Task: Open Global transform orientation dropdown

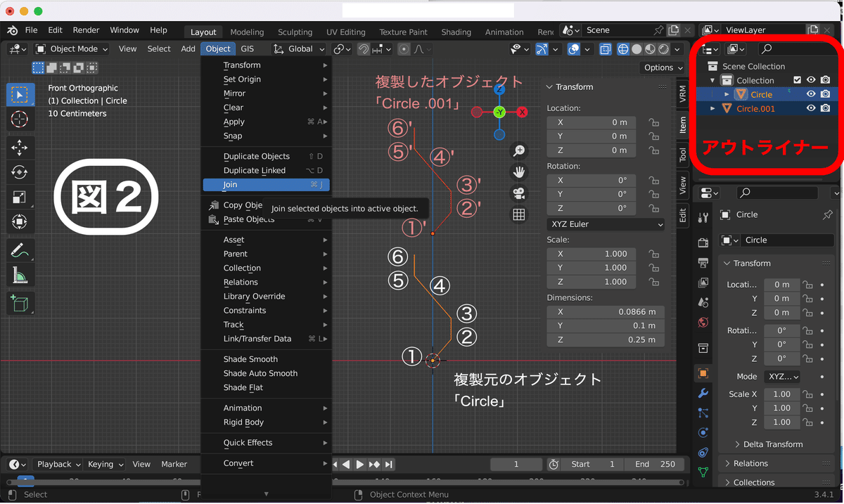Action: point(300,49)
